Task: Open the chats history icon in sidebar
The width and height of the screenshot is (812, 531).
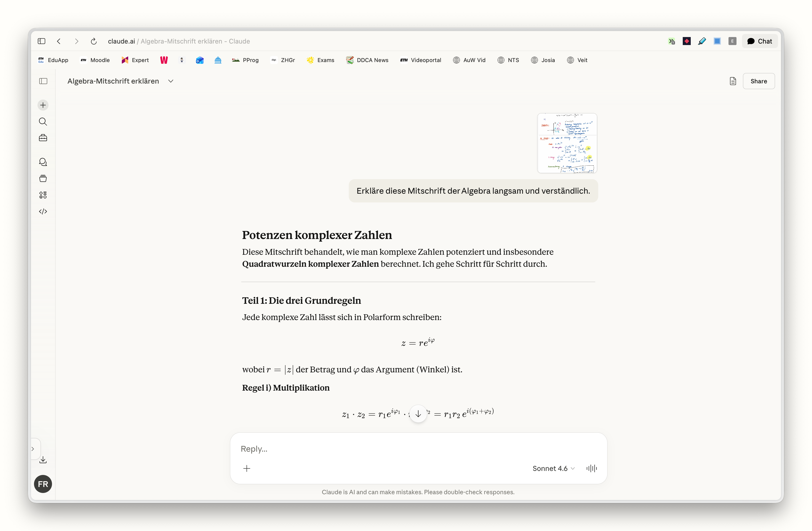Action: (x=43, y=162)
